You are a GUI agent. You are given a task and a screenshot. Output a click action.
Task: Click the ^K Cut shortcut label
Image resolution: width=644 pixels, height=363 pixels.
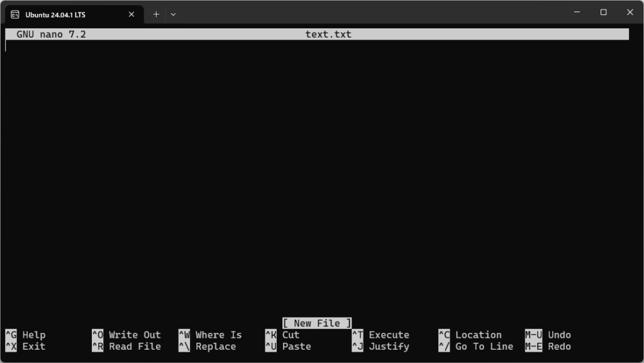pos(283,335)
